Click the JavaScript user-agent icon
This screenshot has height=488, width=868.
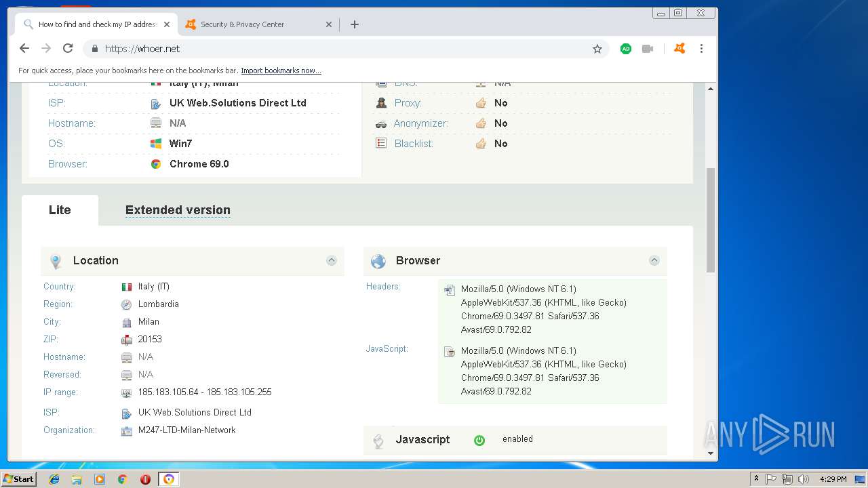pos(449,351)
